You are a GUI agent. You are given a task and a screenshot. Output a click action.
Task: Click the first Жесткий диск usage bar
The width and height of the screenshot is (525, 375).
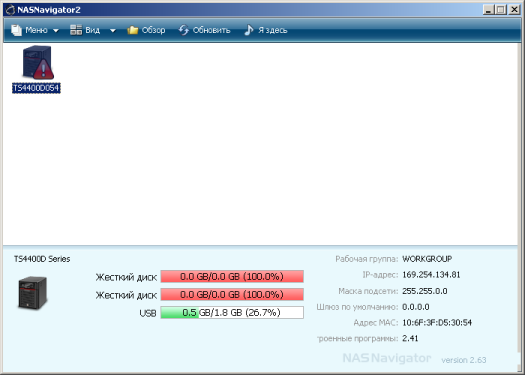click(x=232, y=277)
